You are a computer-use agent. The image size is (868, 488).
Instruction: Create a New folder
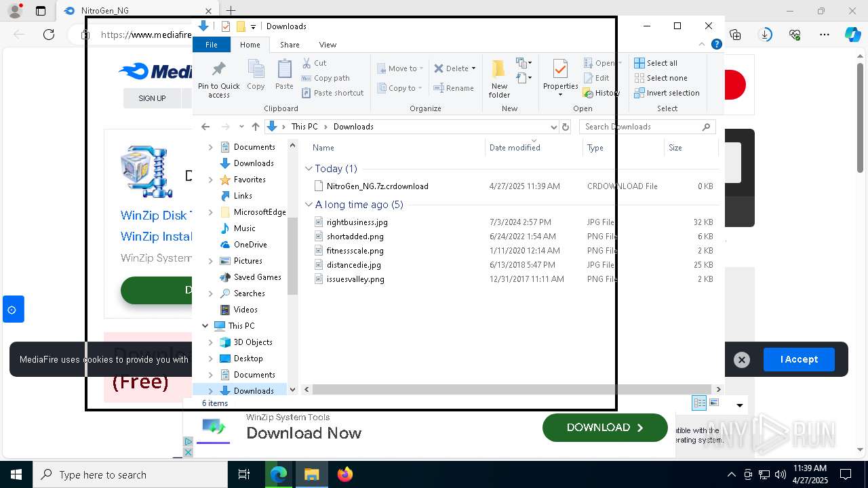point(499,79)
